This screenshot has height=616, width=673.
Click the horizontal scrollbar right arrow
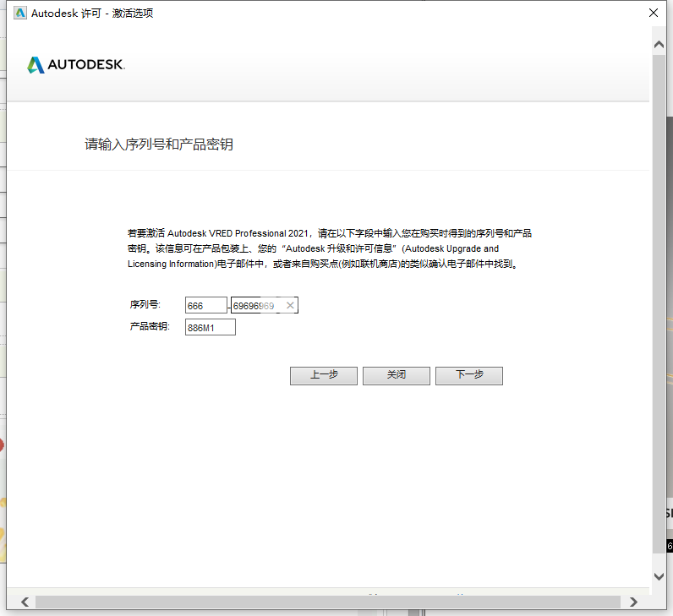(633, 602)
